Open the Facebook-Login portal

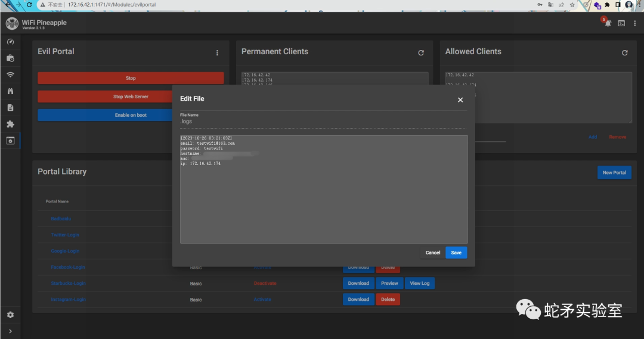tap(68, 267)
